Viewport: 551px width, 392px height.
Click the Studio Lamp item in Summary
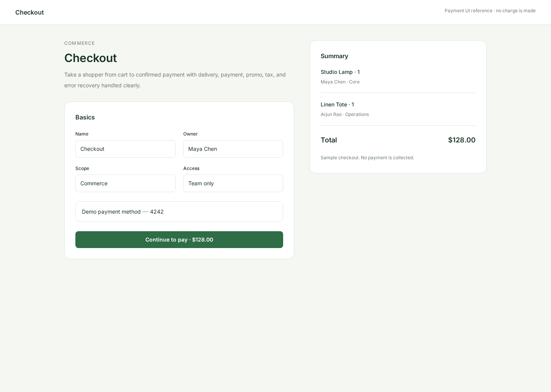point(340,72)
